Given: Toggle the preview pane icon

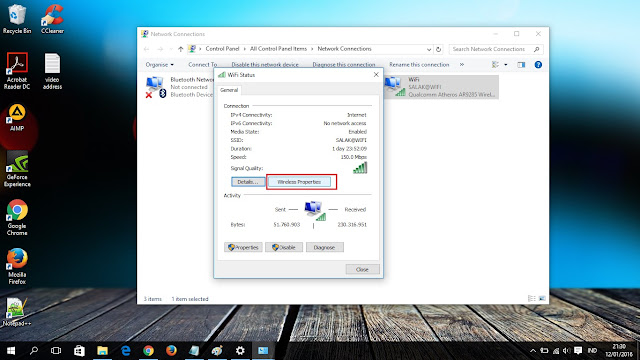Looking at the screenshot, I should (x=521, y=64).
